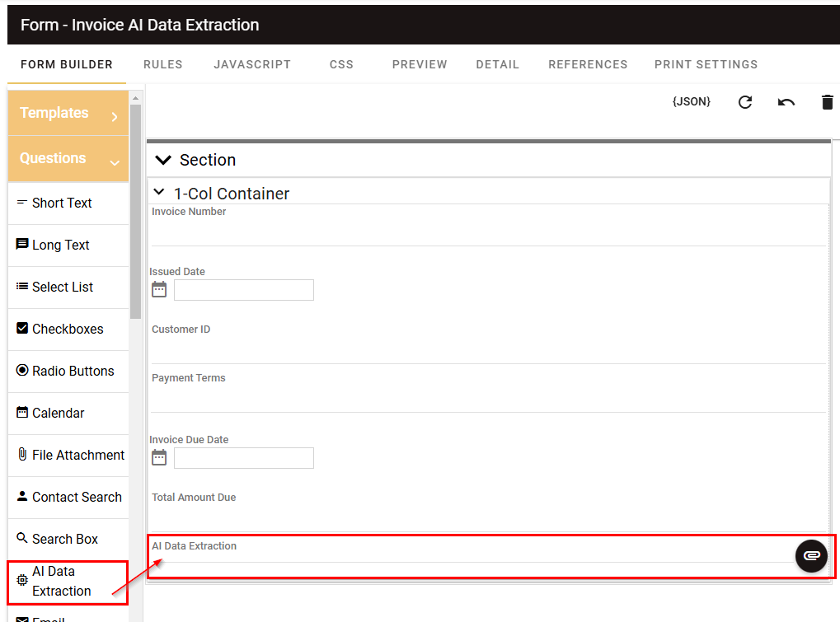Click the undo arrow icon
Screen dimensions: 840x622
(786, 101)
